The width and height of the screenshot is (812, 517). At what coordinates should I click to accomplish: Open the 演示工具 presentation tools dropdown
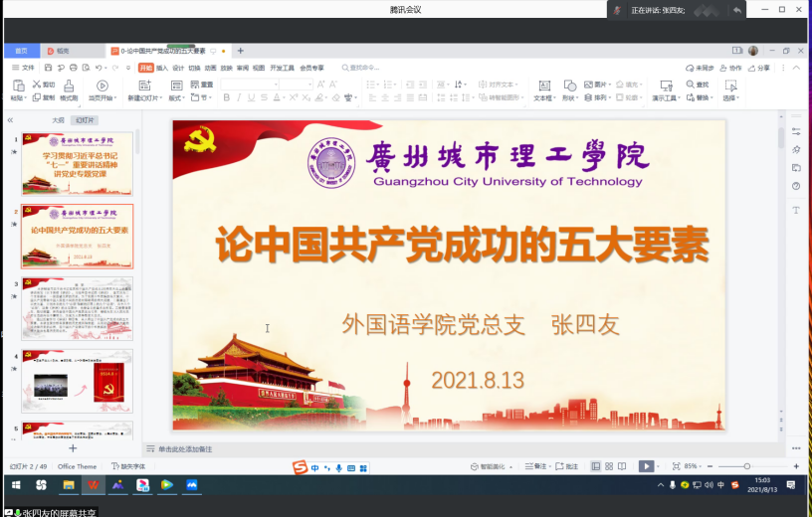click(666, 98)
